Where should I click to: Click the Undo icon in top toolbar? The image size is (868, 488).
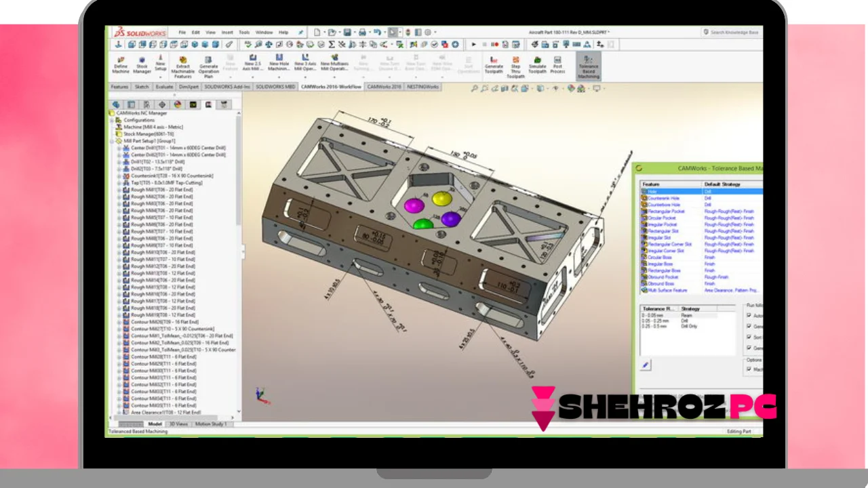(x=378, y=32)
